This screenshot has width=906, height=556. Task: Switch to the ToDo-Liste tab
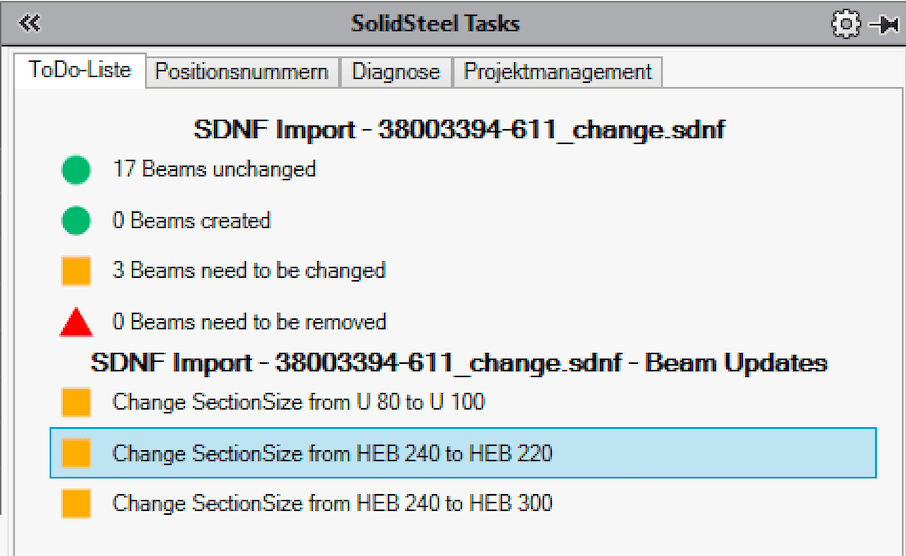click(x=80, y=71)
